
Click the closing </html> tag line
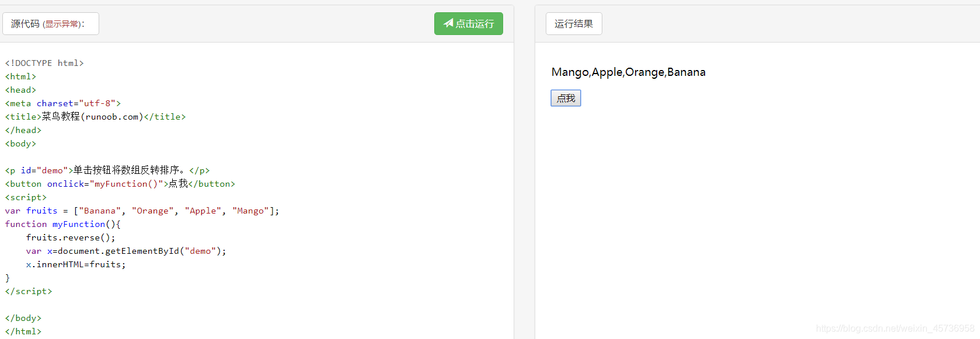(23, 331)
